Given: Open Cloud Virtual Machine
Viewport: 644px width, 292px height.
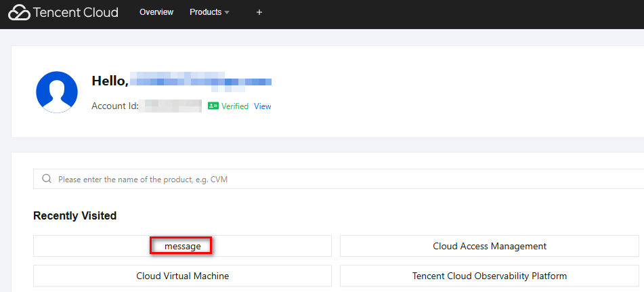Looking at the screenshot, I should 182,276.
